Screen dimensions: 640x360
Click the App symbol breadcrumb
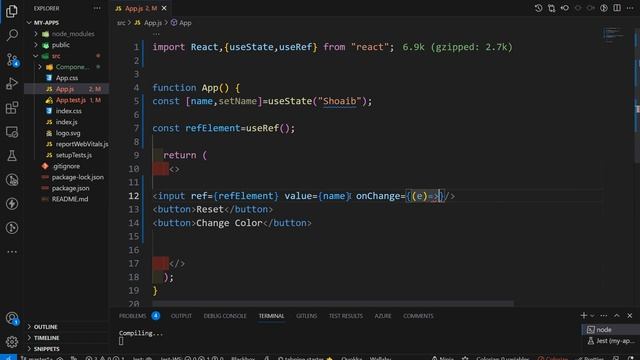click(x=181, y=23)
